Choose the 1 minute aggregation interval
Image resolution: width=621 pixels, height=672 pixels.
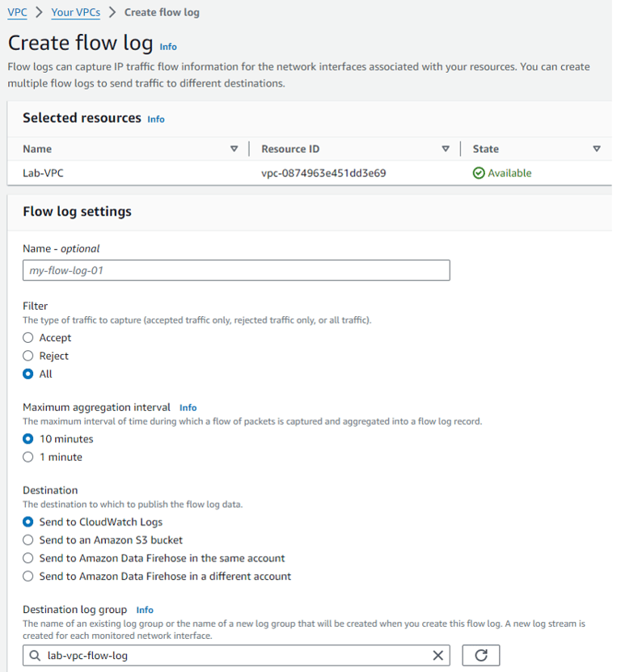(x=28, y=457)
